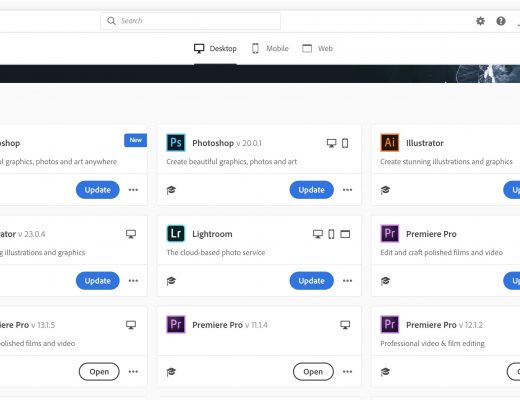Open more options for Lightroom

(347, 281)
